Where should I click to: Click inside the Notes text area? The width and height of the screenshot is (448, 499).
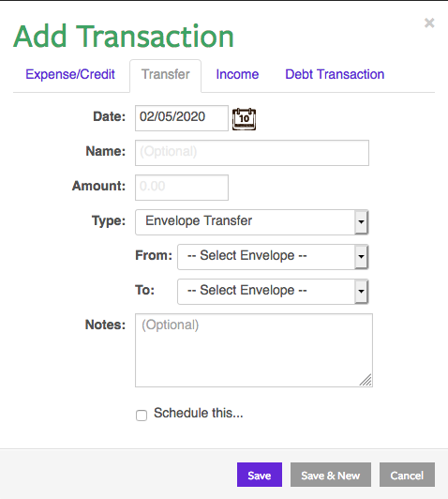254,350
